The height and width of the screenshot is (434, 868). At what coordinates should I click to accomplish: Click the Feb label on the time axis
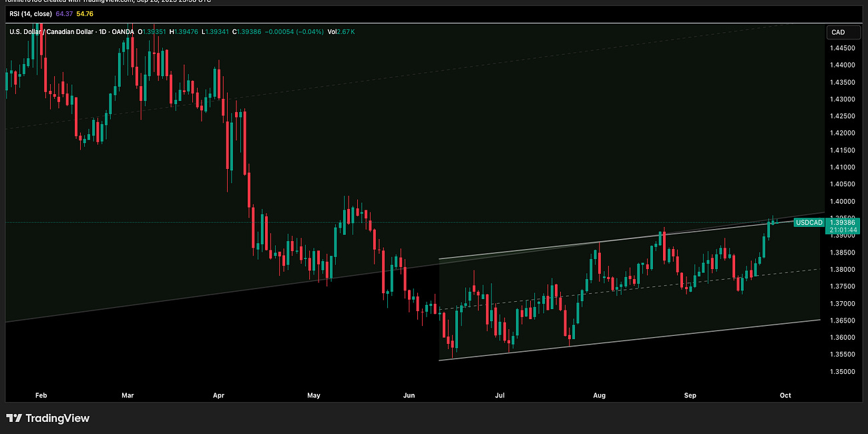(x=41, y=395)
